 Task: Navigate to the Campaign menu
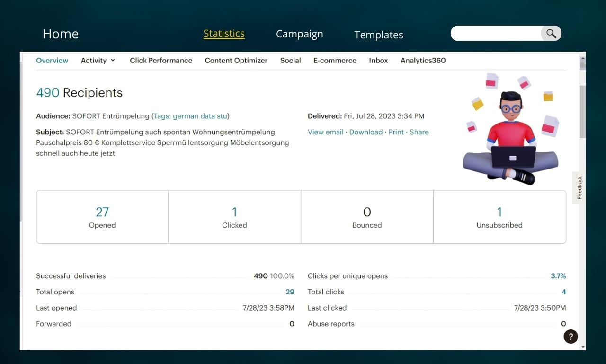tap(299, 34)
